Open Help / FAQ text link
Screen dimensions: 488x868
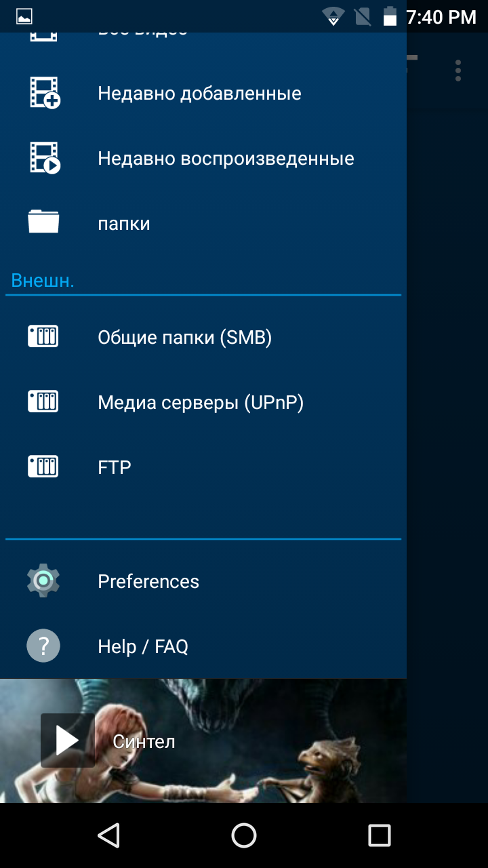[x=143, y=647]
